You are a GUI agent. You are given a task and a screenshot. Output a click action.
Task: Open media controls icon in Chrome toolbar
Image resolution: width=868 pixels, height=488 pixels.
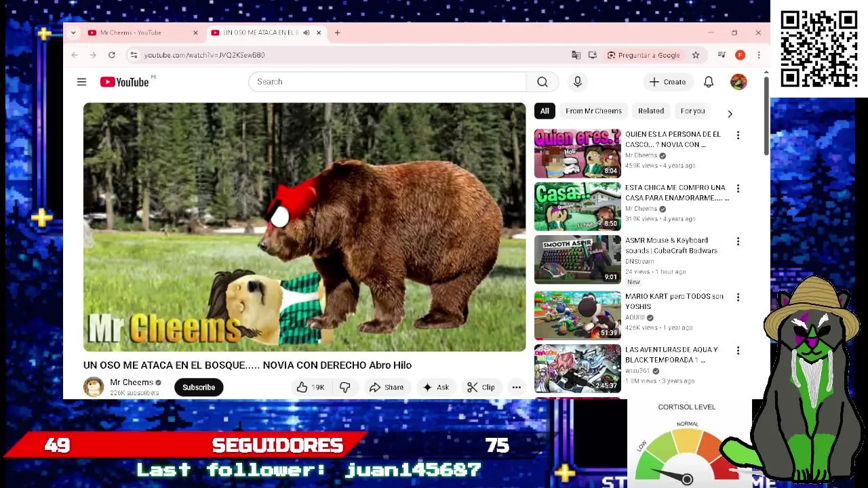click(722, 55)
